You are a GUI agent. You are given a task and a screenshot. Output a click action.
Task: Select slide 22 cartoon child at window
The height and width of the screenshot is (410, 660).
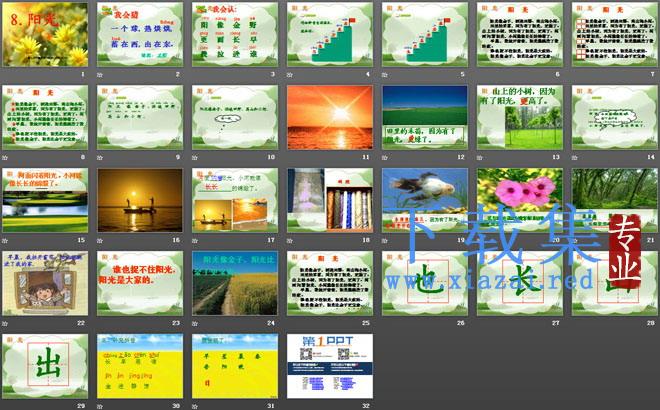(x=45, y=283)
